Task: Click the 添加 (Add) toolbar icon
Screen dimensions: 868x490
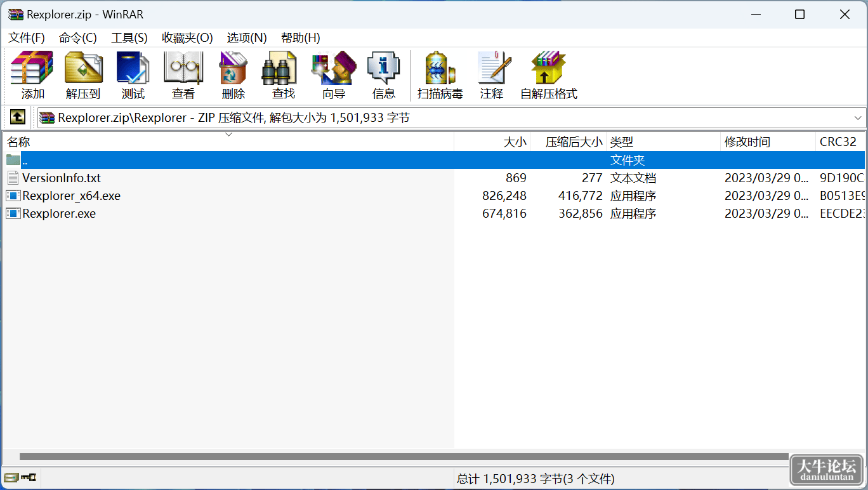Action: [32, 76]
